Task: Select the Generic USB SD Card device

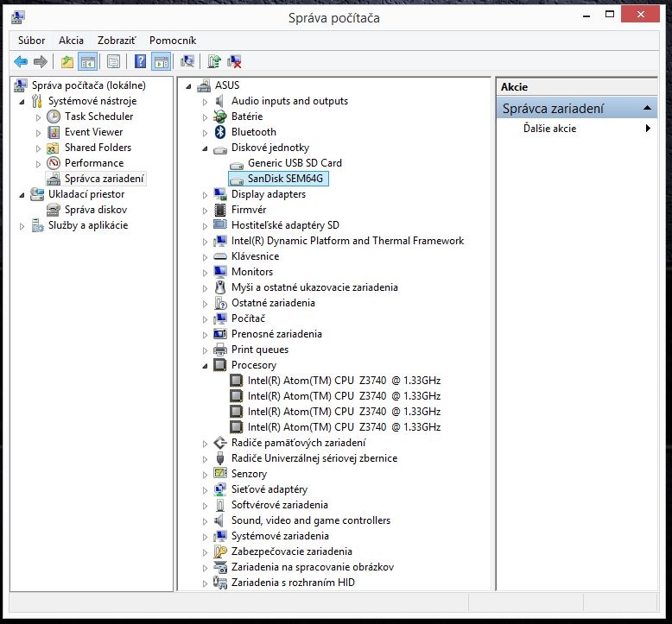Action: coord(294,163)
